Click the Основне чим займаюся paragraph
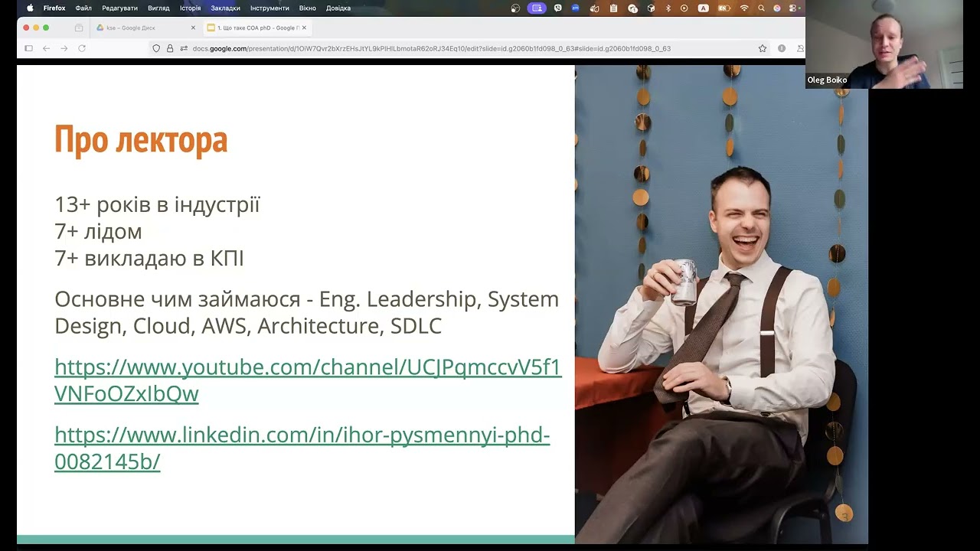Screen dimensions: 980x551 (x=306, y=312)
